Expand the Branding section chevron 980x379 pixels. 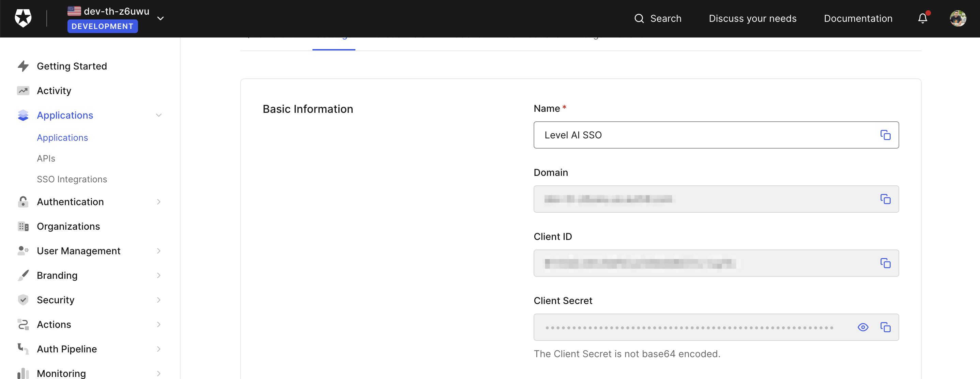pyautogui.click(x=159, y=275)
